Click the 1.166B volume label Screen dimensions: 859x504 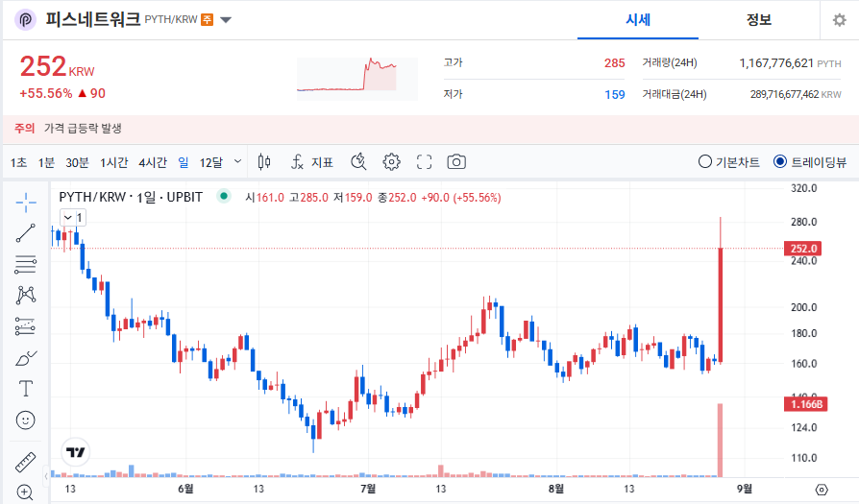(806, 404)
